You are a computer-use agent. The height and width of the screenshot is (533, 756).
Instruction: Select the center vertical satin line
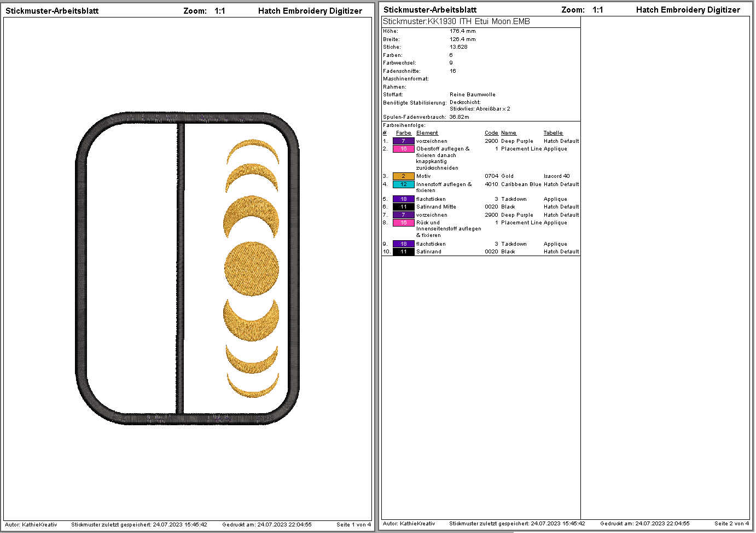(x=180, y=268)
